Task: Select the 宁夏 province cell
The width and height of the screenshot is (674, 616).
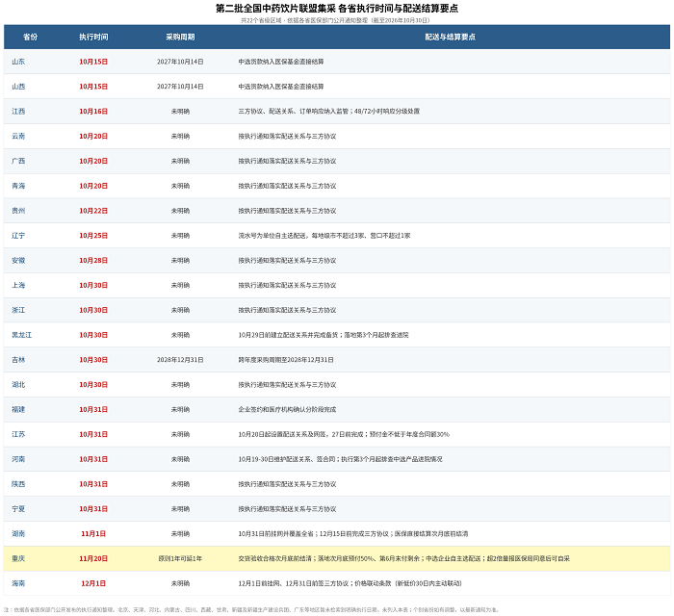Action: [x=18, y=509]
